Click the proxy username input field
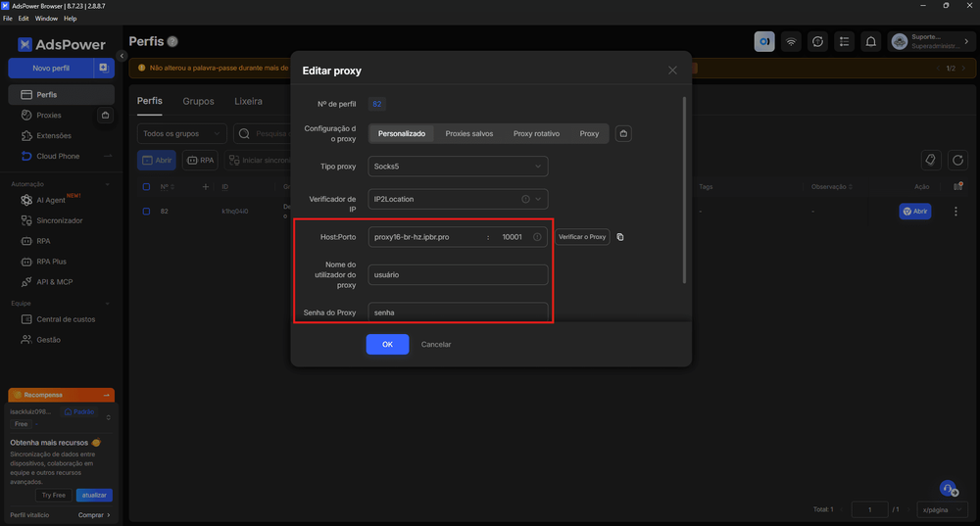 click(458, 275)
